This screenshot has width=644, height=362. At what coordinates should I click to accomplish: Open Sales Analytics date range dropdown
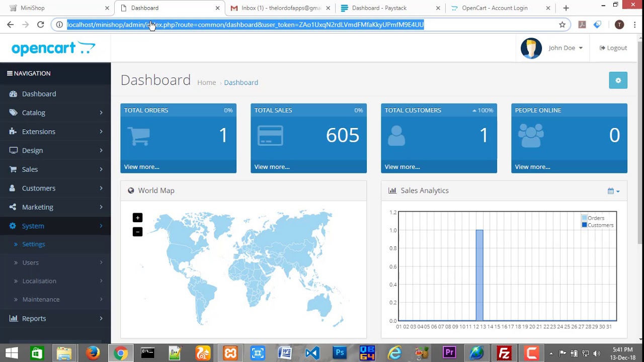[x=613, y=191]
